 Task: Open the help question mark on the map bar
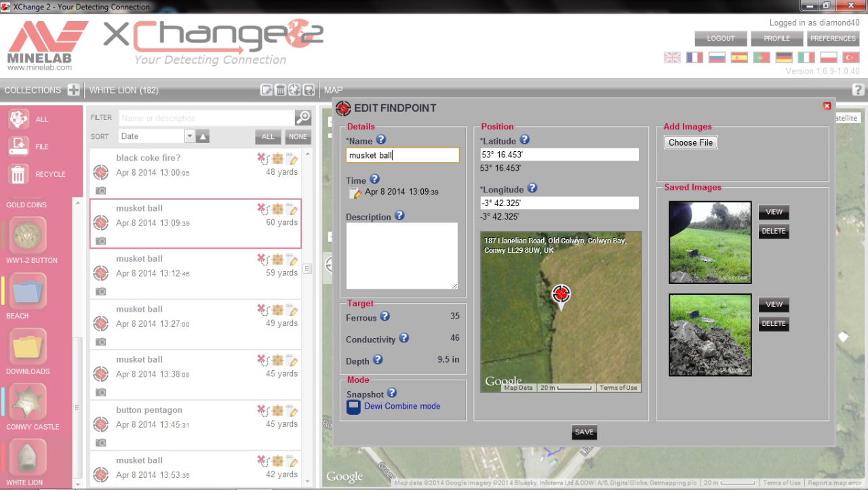(x=858, y=89)
